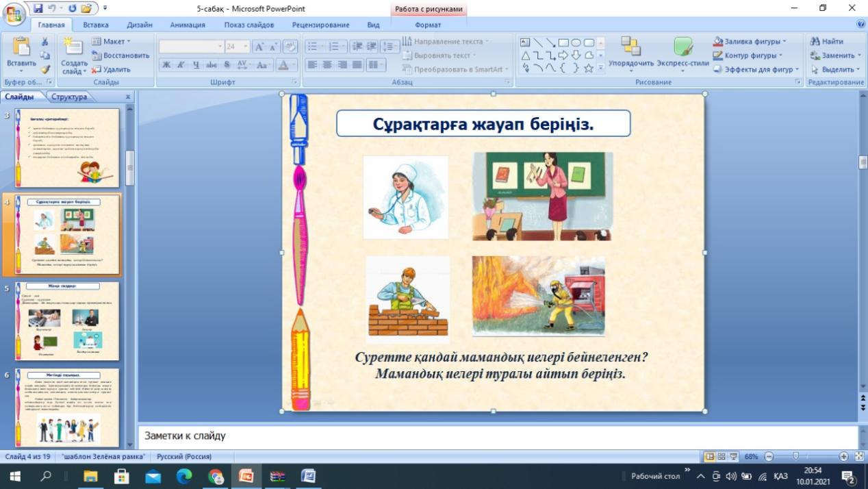Image resolution: width=868 pixels, height=489 pixels.
Task: Select slide 5 thumbnail in the panel
Action: 66,321
